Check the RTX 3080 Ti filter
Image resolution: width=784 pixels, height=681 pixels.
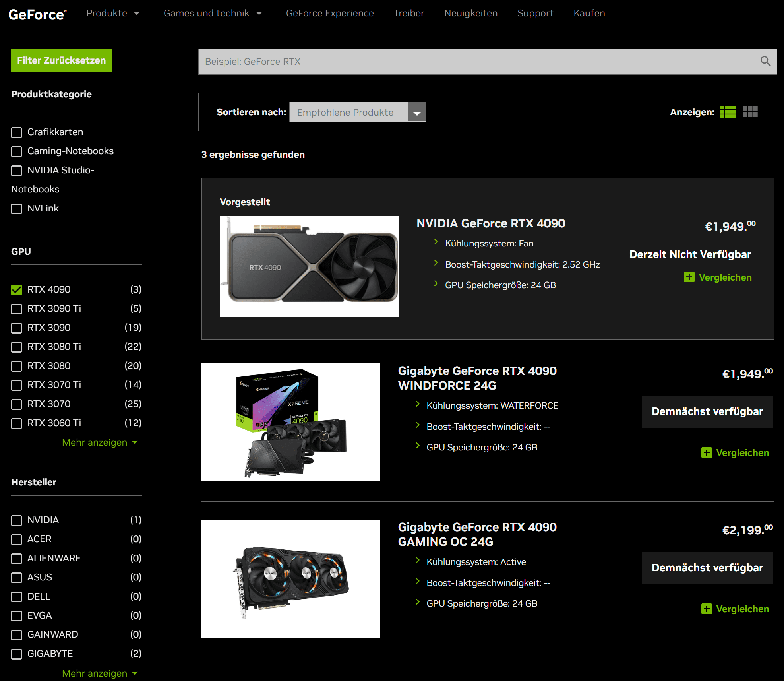click(x=16, y=347)
